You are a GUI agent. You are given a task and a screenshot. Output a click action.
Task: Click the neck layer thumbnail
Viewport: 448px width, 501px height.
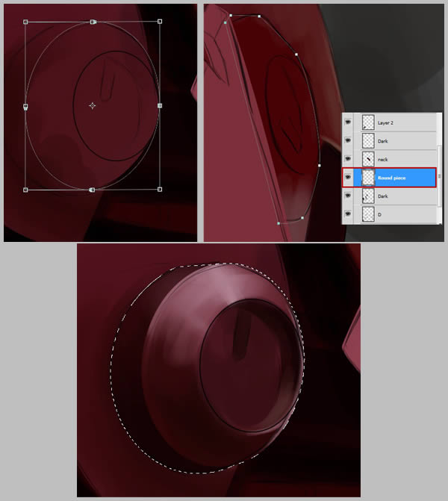(x=368, y=159)
